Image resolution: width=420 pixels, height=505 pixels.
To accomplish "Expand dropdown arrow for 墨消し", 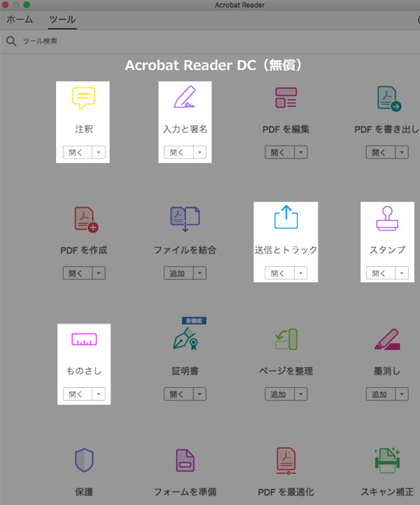I will click(402, 394).
